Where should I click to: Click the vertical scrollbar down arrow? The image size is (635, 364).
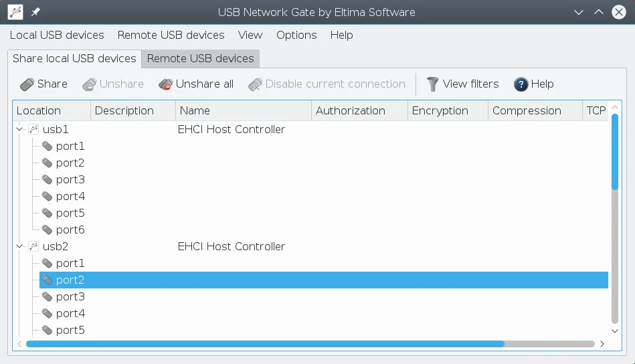(x=616, y=331)
